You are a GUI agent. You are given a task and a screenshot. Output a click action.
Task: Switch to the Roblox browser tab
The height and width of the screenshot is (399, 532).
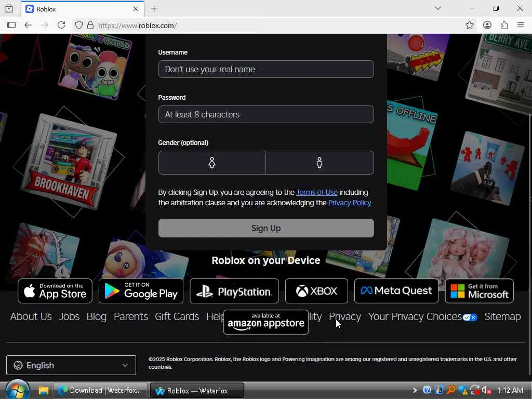(x=83, y=9)
